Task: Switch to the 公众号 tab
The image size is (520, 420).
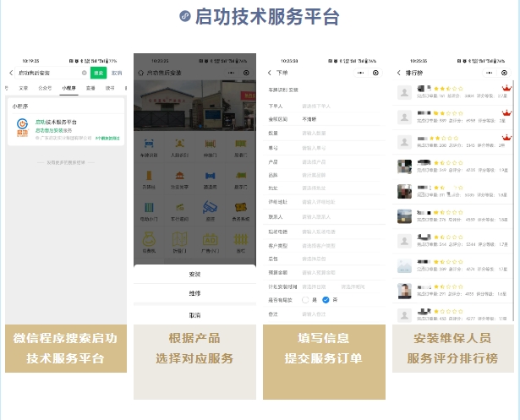Action: [x=45, y=88]
